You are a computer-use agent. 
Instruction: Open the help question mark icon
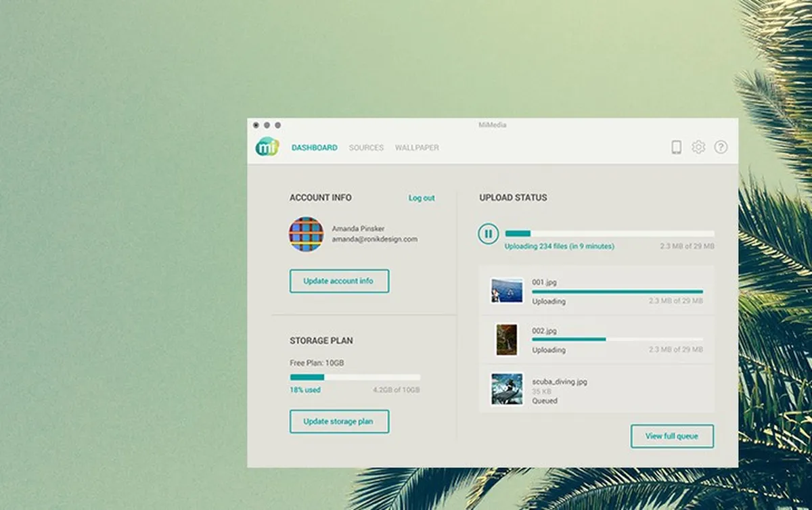coord(721,147)
